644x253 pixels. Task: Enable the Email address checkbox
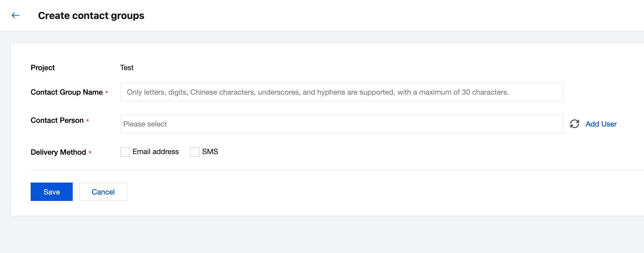point(125,152)
